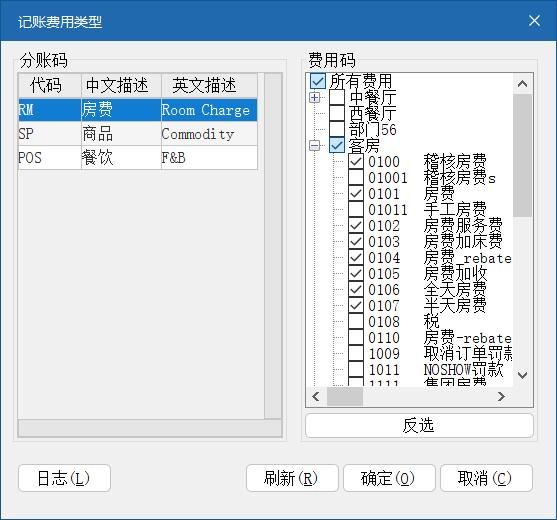
Task: Uncheck 0107 半天房费 checkbox
Action: 356,305
